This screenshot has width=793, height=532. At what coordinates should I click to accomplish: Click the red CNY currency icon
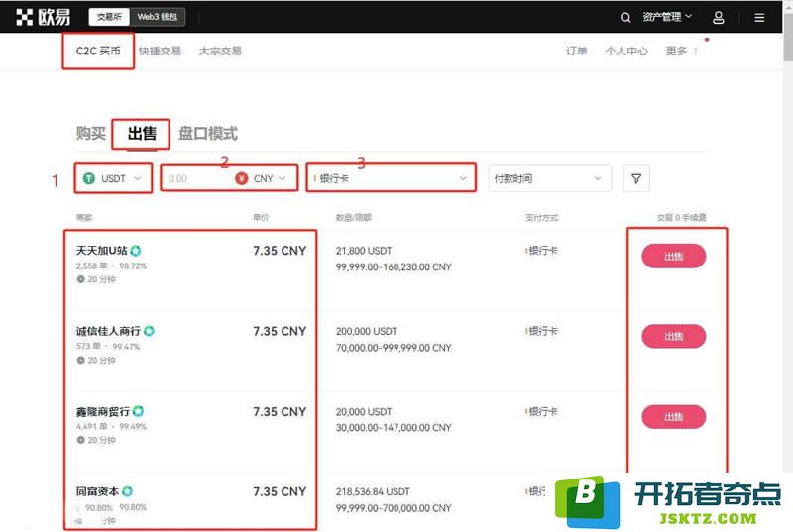click(x=242, y=178)
